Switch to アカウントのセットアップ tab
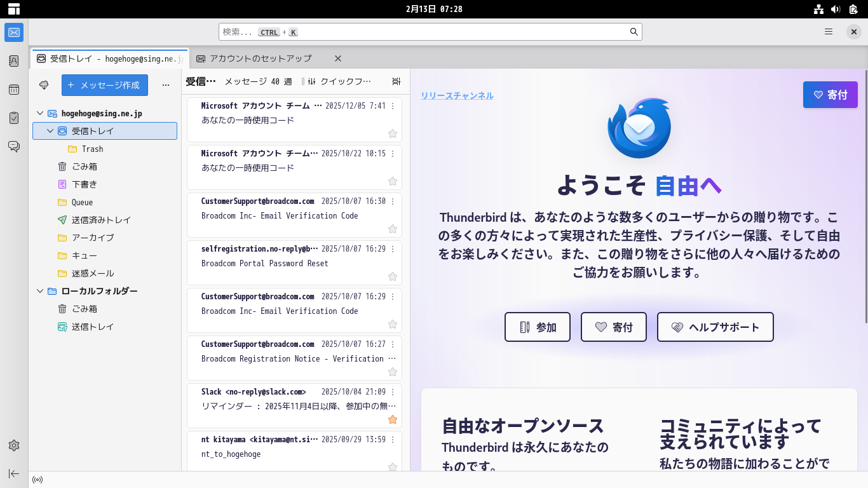 point(261,58)
